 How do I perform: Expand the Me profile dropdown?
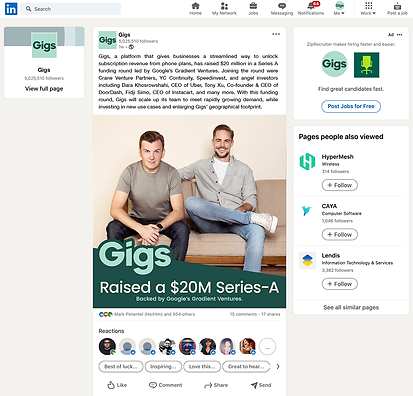339,9
